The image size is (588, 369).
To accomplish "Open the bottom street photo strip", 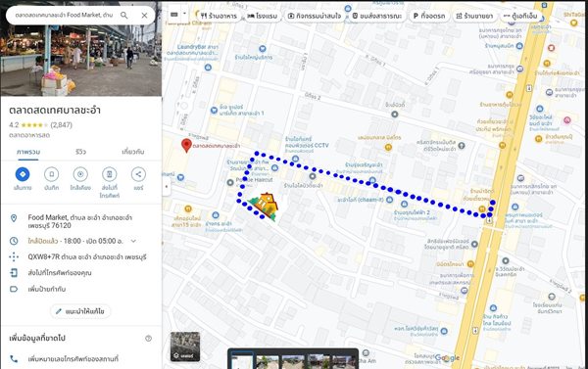I will click(x=293, y=359).
